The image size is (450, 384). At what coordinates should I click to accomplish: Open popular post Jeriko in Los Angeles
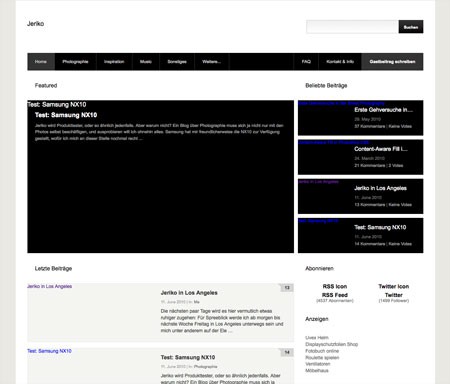coord(380,188)
